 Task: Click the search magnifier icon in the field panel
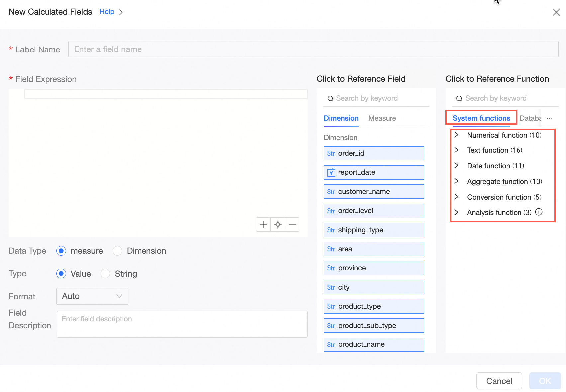330,98
